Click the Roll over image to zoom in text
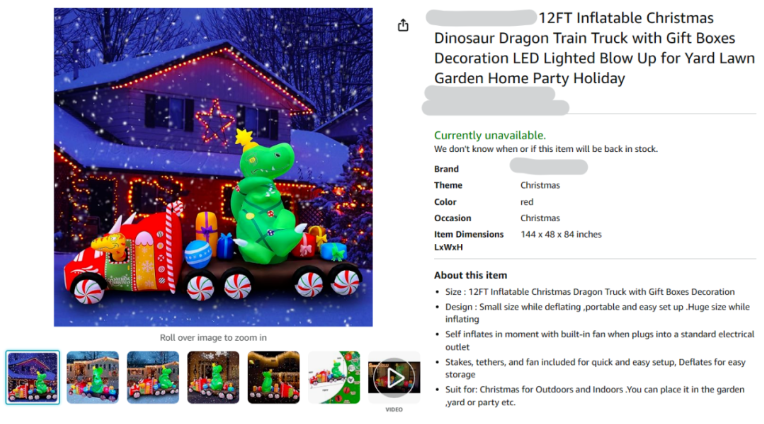Viewport: 764px width, 424px height. coord(213,337)
